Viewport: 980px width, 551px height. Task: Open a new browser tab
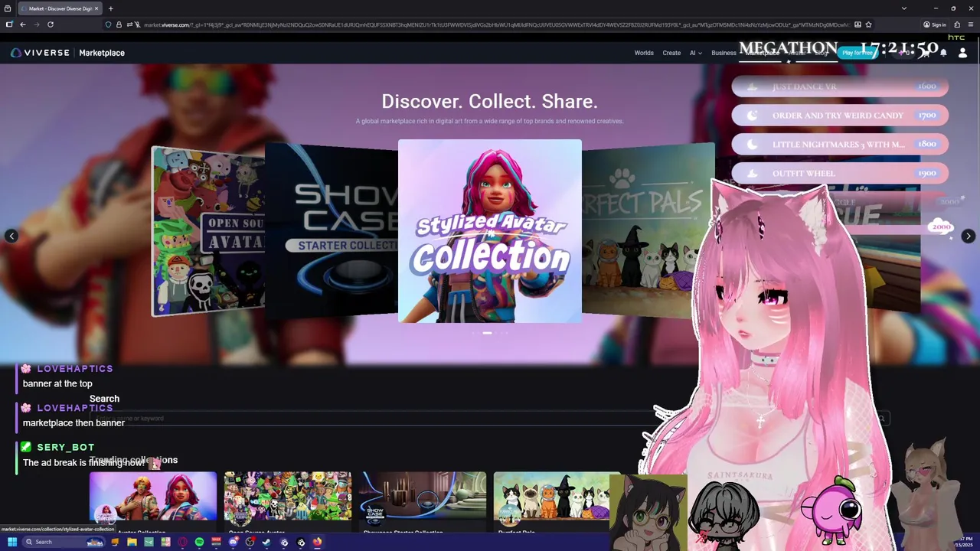(x=110, y=8)
